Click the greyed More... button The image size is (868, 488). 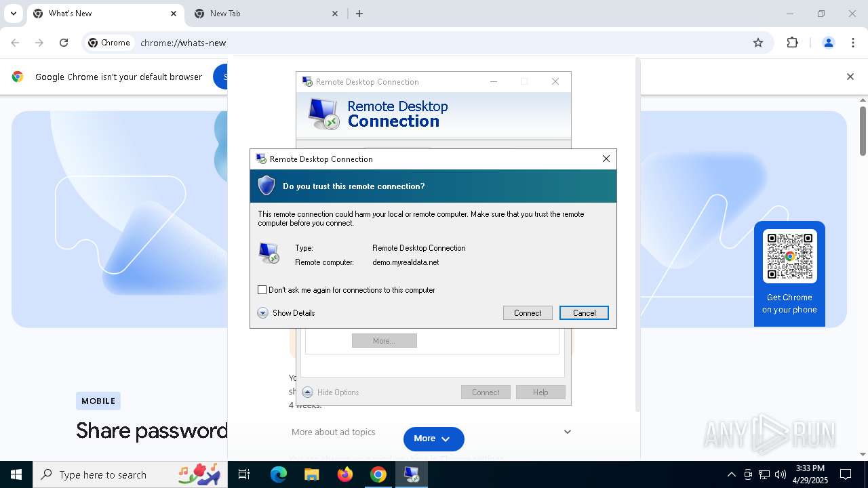pyautogui.click(x=384, y=341)
